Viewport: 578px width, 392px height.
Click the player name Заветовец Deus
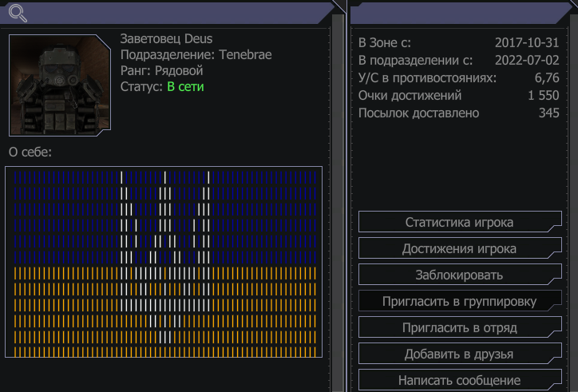coord(166,38)
